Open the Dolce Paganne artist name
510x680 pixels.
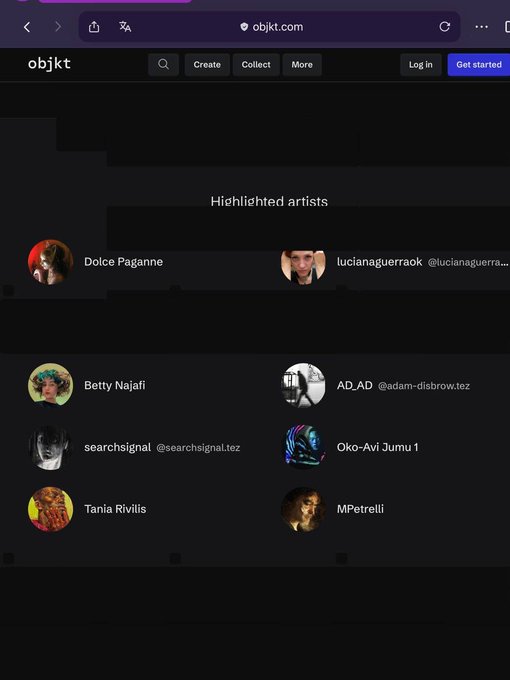coord(124,262)
